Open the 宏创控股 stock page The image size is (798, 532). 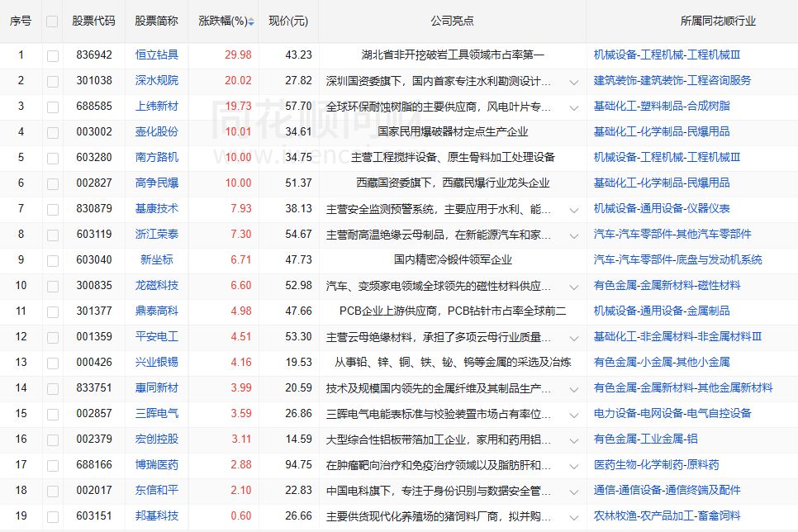(157, 439)
